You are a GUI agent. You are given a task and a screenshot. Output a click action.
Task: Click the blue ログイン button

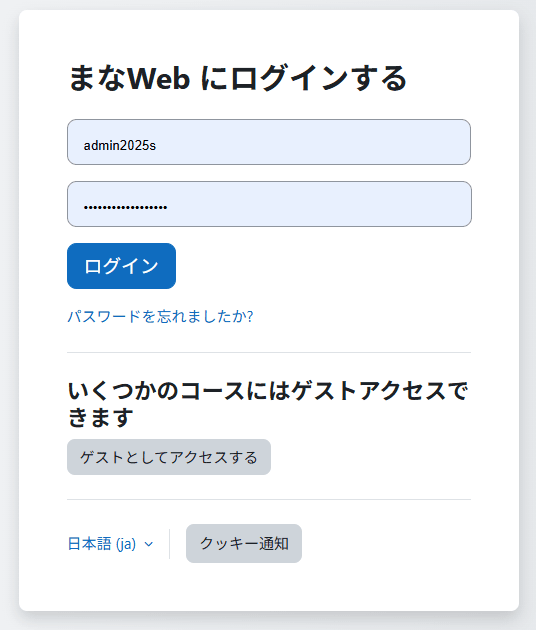121,266
